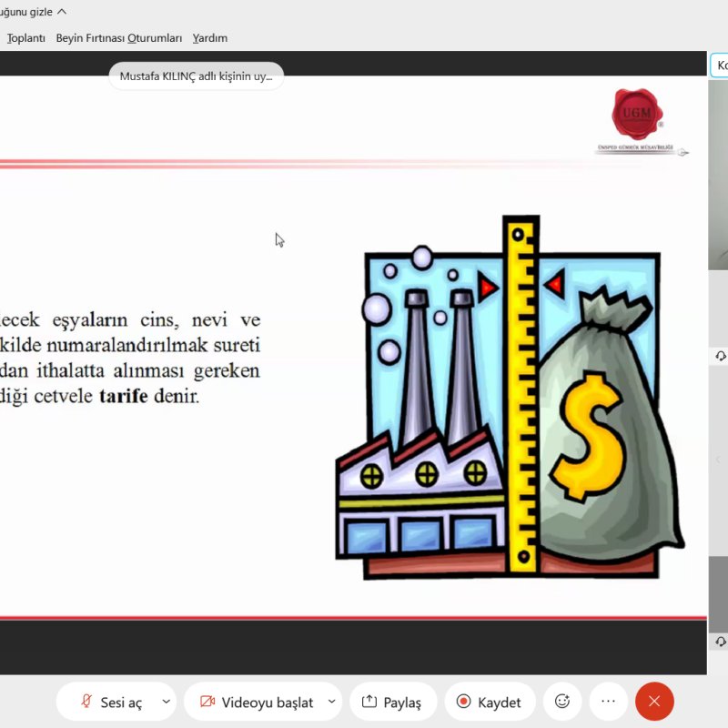Image resolution: width=728 pixels, height=728 pixels.
Task: Expand audio options arrow beside Sesi aç
Action: click(x=167, y=702)
